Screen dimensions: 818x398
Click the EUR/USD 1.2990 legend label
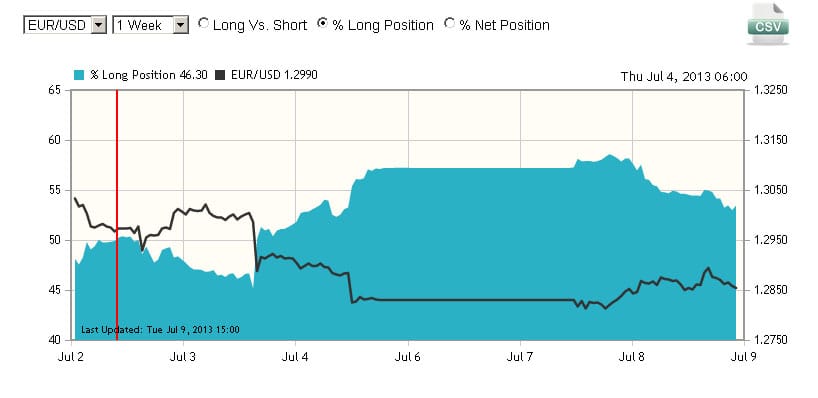point(274,75)
